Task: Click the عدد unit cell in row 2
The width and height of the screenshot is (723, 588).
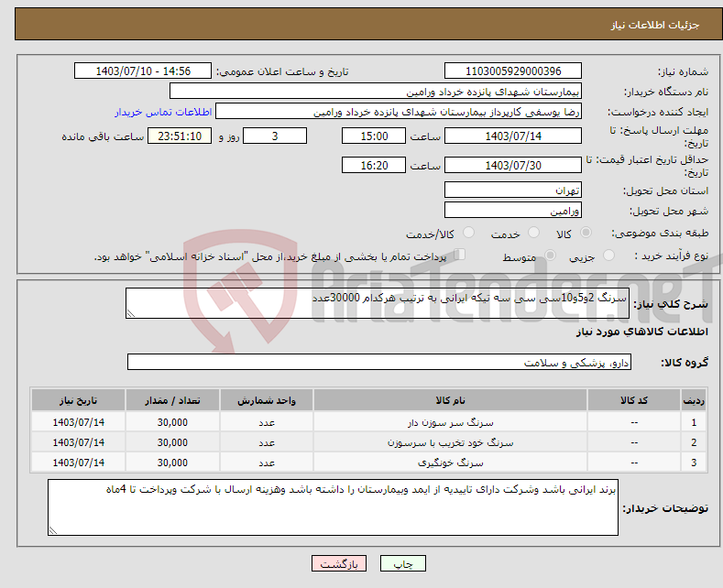Action: (267, 442)
